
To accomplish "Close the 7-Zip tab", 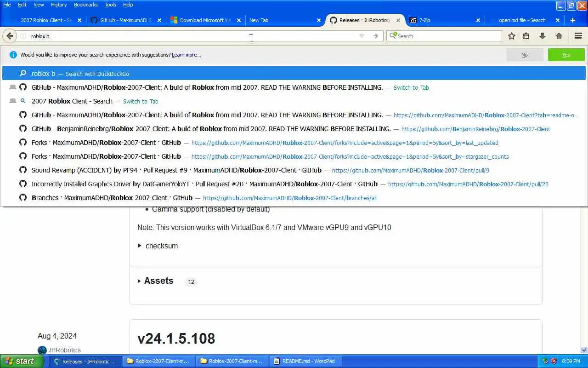I will [478, 20].
